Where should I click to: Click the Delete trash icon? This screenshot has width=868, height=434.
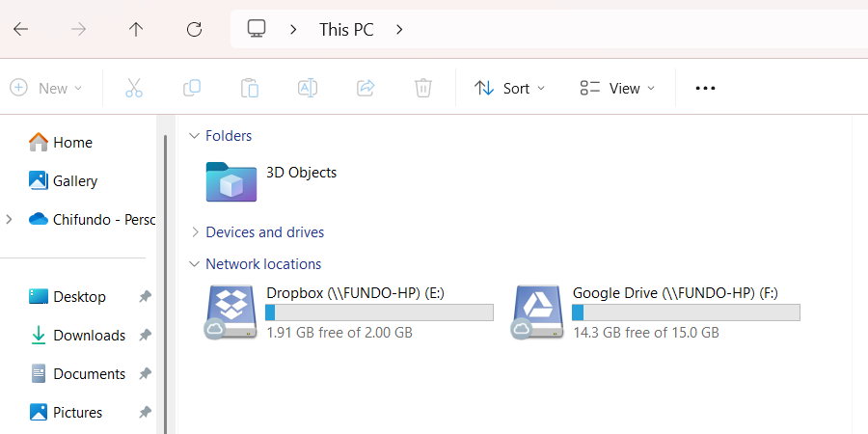(x=423, y=88)
